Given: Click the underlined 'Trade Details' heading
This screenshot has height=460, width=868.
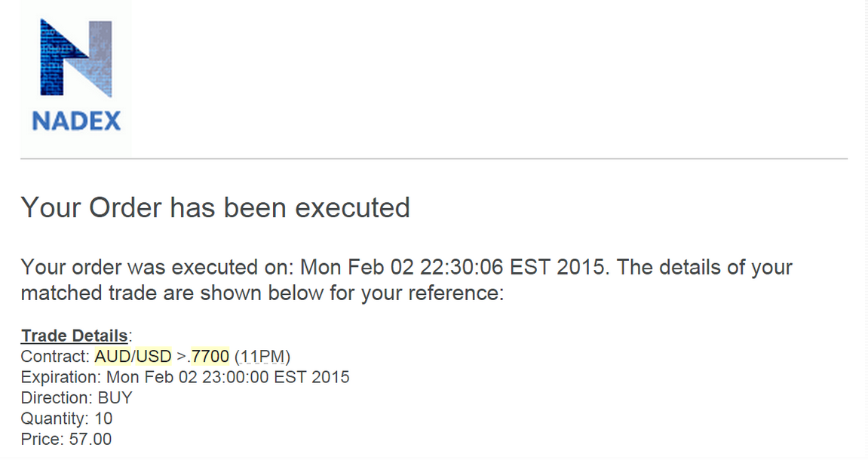Looking at the screenshot, I should 75,336.
